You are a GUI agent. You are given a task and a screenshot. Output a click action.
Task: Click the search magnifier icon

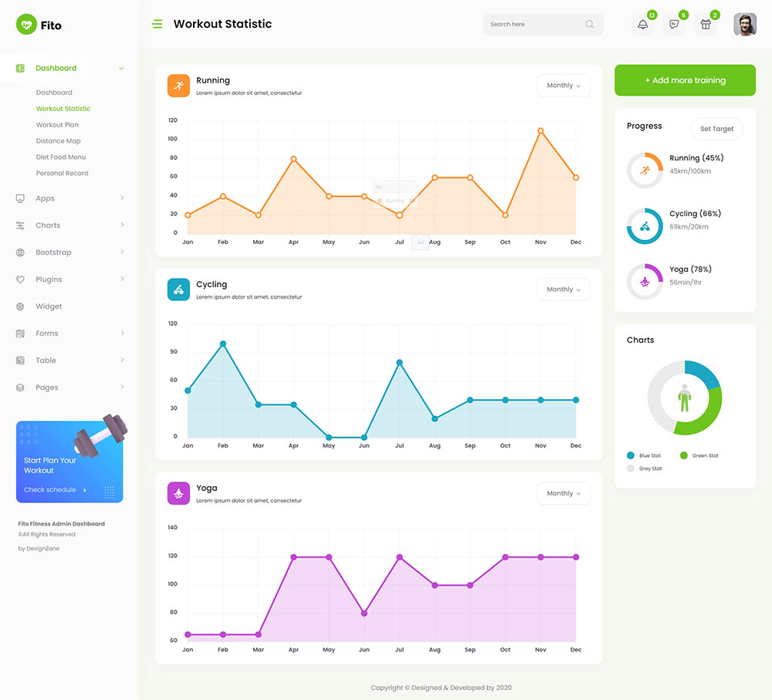[x=590, y=24]
